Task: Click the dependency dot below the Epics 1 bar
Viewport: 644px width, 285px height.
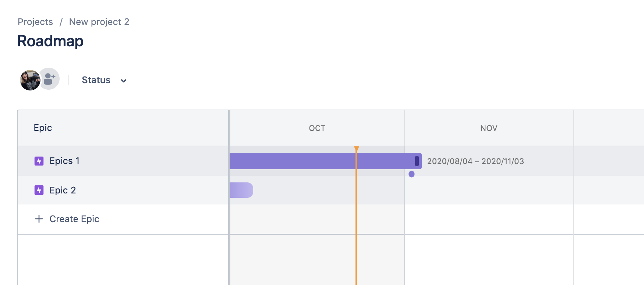Action: coord(411,174)
